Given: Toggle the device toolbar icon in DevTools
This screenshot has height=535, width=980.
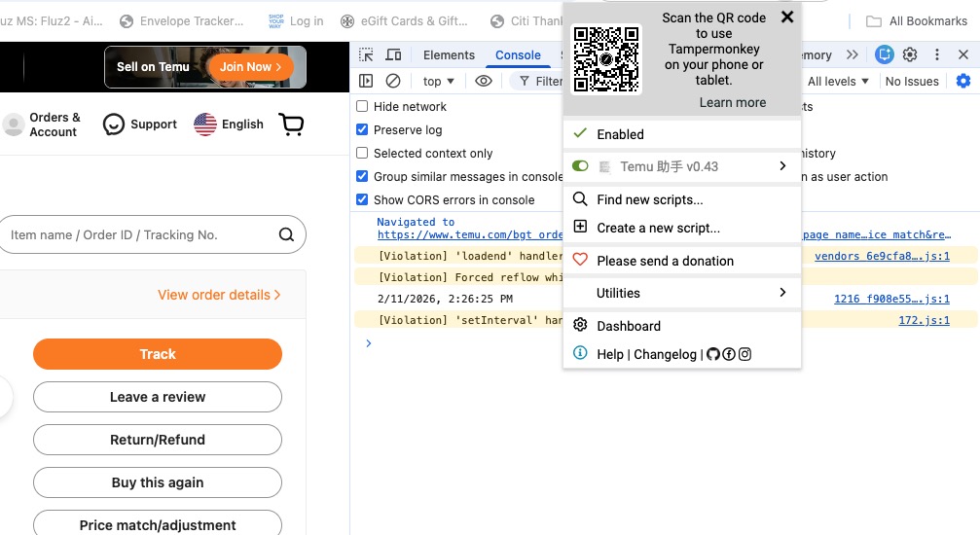Looking at the screenshot, I should point(393,55).
